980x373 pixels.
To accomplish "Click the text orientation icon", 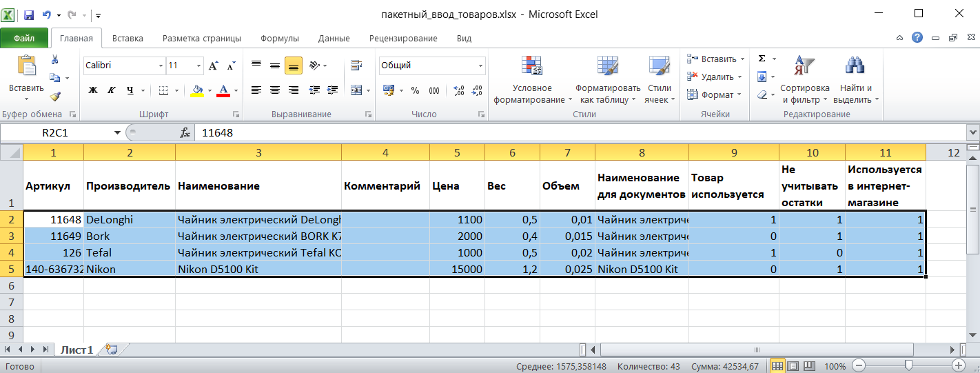I will (314, 65).
